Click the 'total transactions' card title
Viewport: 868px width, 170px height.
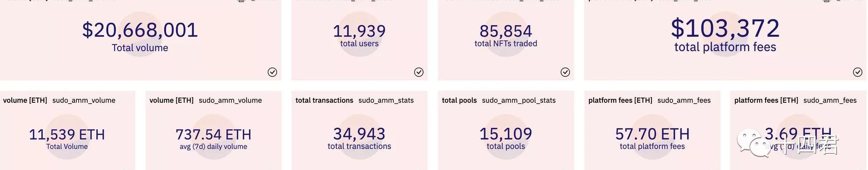[324, 100]
